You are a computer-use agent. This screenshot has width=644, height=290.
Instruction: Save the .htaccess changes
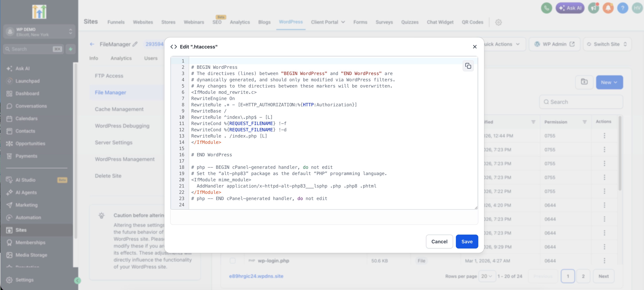coord(467,242)
